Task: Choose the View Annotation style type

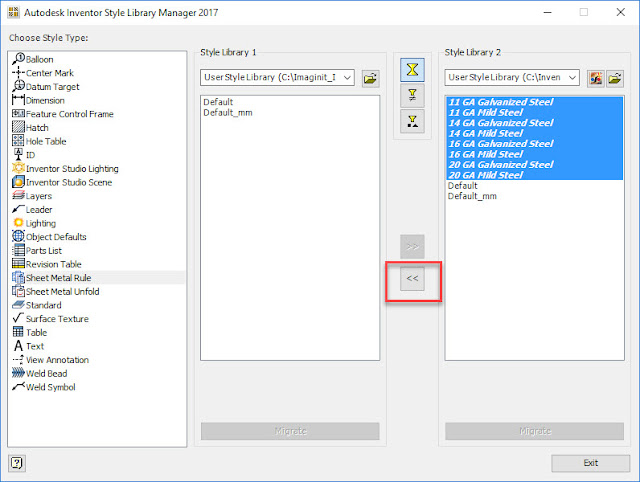Action: 51,360
